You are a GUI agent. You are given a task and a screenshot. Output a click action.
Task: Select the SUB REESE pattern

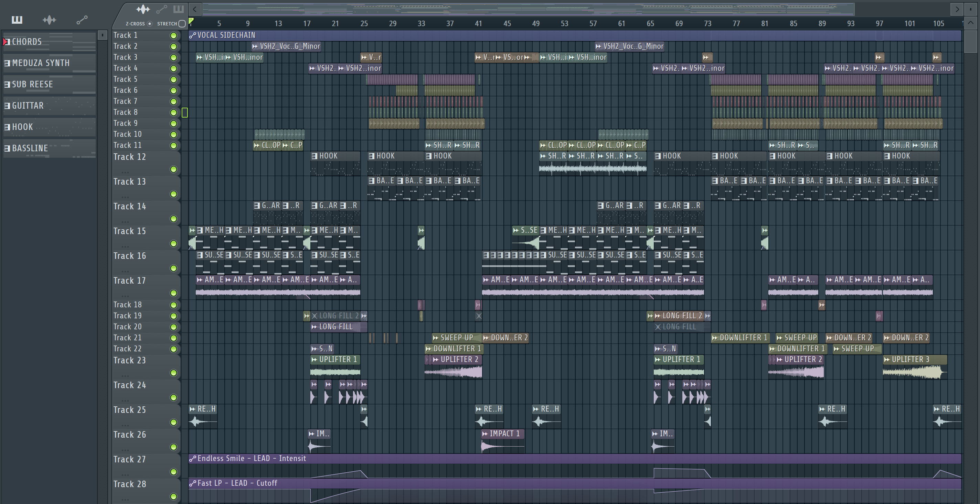coord(50,84)
